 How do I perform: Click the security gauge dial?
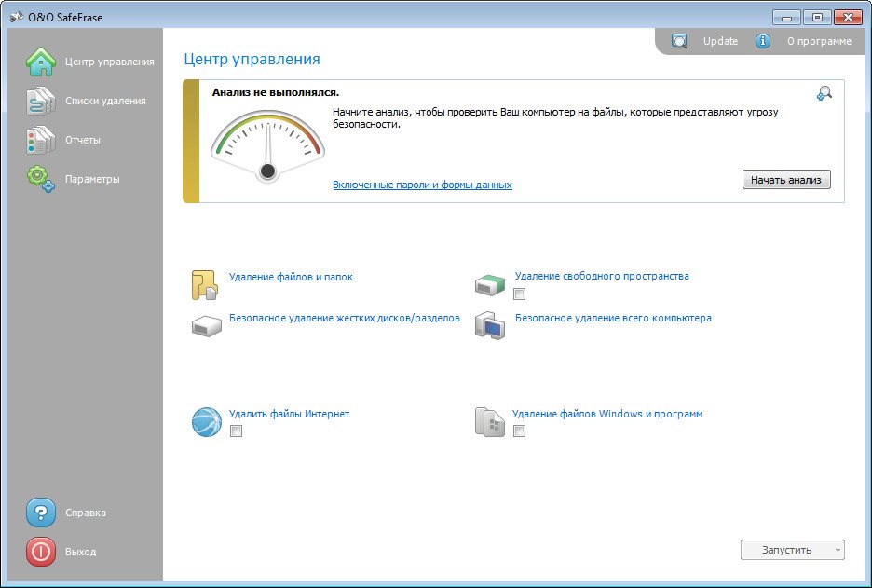(x=267, y=145)
